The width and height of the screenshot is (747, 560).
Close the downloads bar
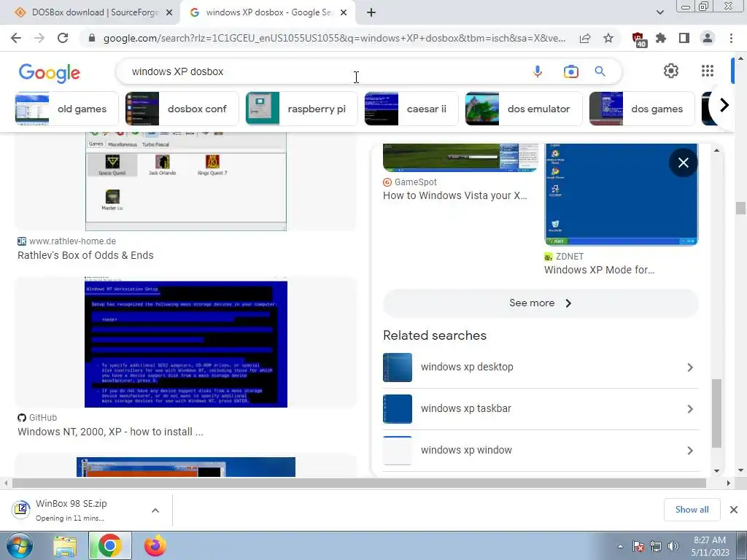pyautogui.click(x=734, y=510)
